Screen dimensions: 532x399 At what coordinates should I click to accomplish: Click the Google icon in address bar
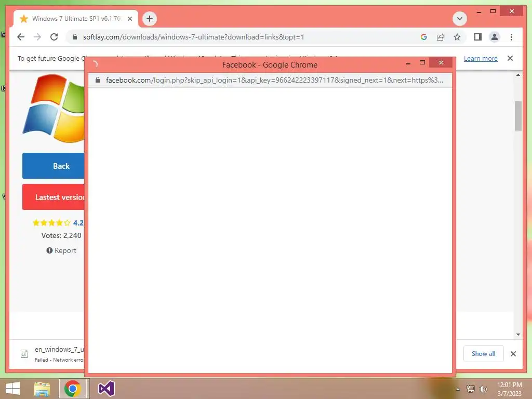coord(424,37)
